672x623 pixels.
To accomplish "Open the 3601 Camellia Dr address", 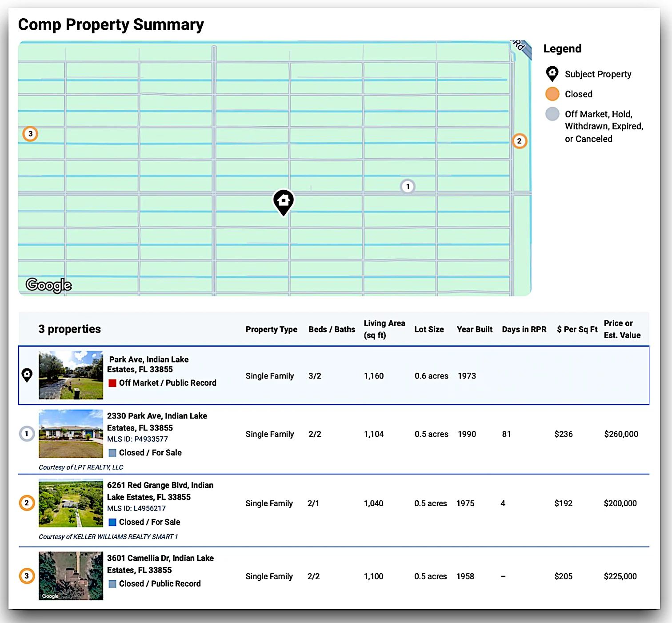I will (x=160, y=564).
